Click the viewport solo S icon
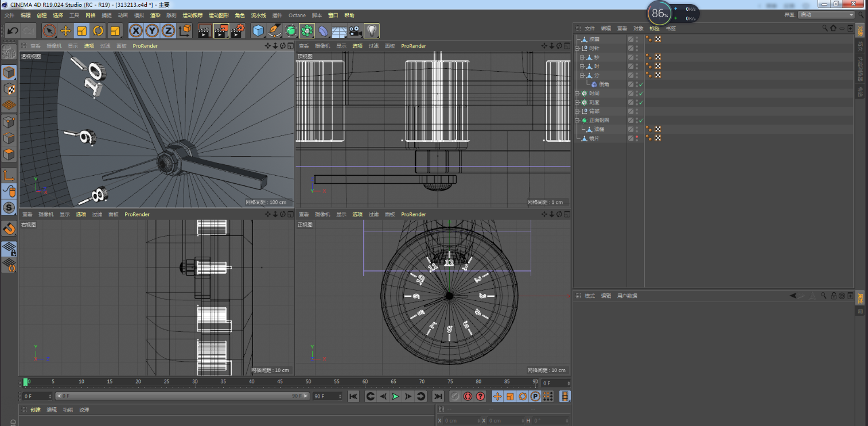Screen dimensions: 868x426 pyautogui.click(x=9, y=207)
